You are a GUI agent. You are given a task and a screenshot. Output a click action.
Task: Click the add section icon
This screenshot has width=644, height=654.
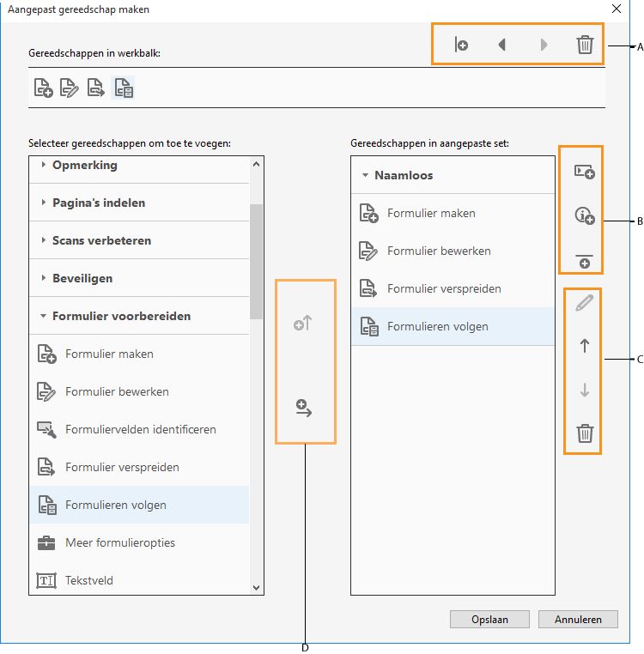click(x=584, y=172)
